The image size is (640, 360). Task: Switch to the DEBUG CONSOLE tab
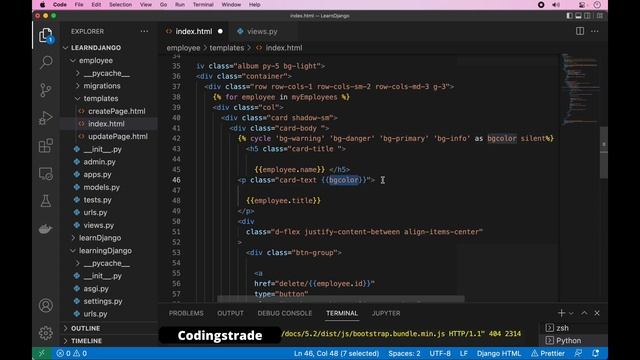point(284,313)
